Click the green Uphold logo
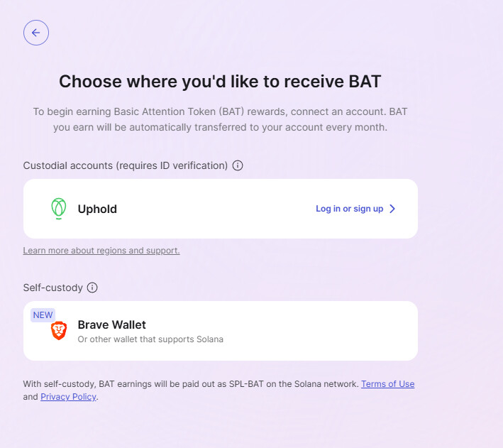The width and height of the screenshot is (503, 448). click(x=59, y=209)
